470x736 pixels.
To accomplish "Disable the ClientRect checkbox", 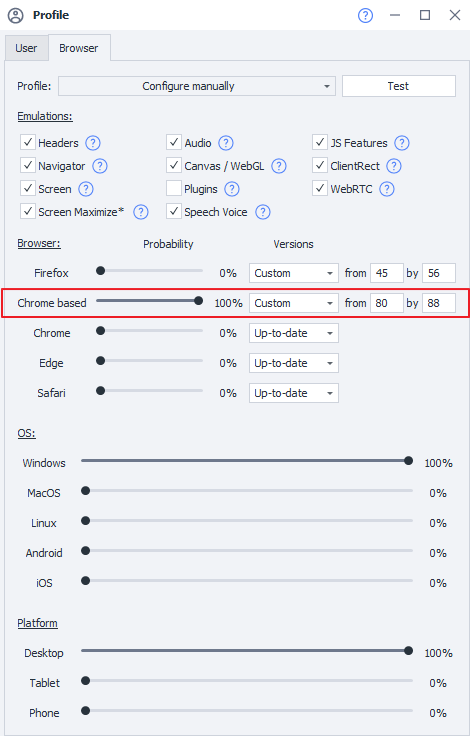I will pos(320,165).
